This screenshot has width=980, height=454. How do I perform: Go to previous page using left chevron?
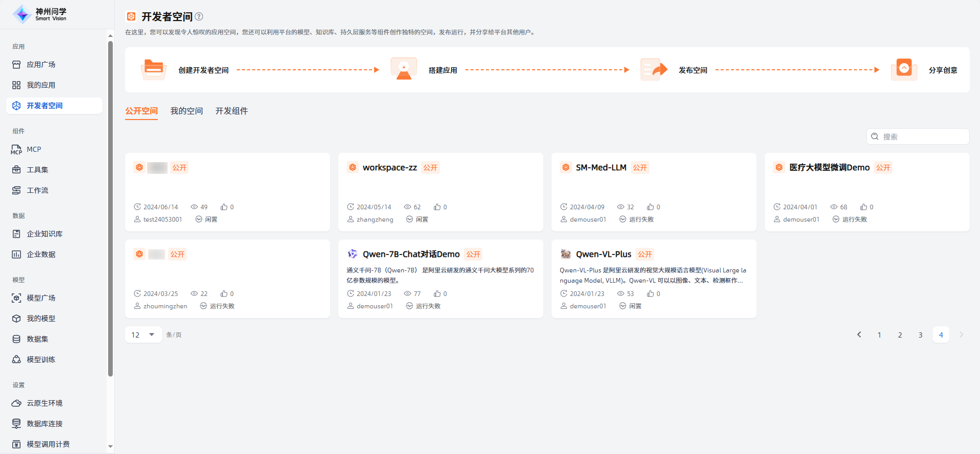click(x=859, y=334)
